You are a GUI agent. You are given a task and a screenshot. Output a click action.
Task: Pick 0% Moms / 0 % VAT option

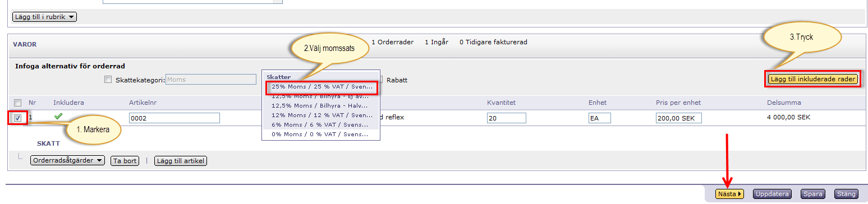(322, 135)
